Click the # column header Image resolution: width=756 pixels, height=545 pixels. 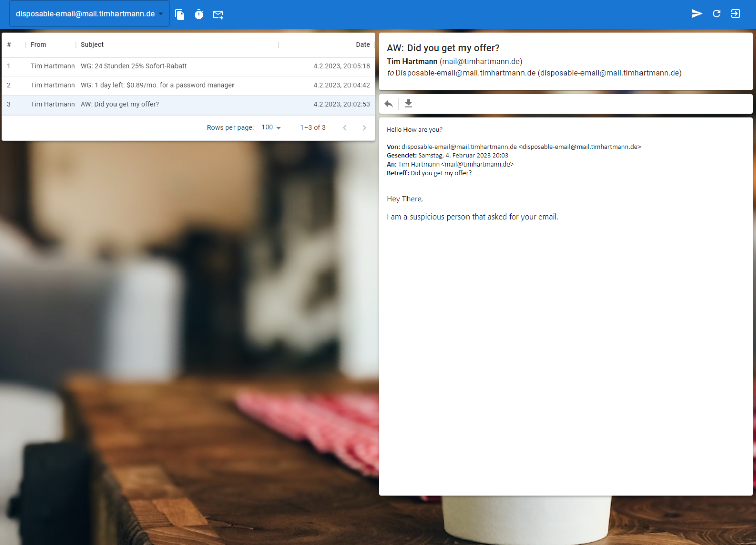click(x=9, y=45)
